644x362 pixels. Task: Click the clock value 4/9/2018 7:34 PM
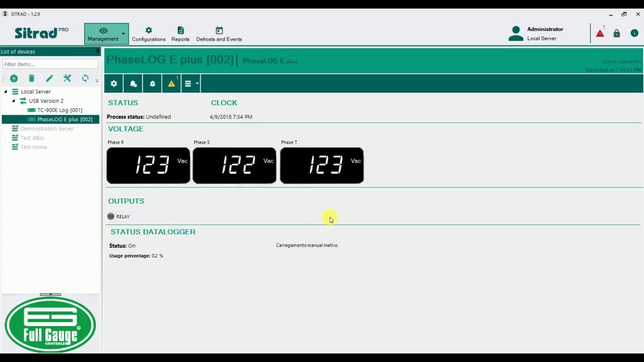[231, 117]
